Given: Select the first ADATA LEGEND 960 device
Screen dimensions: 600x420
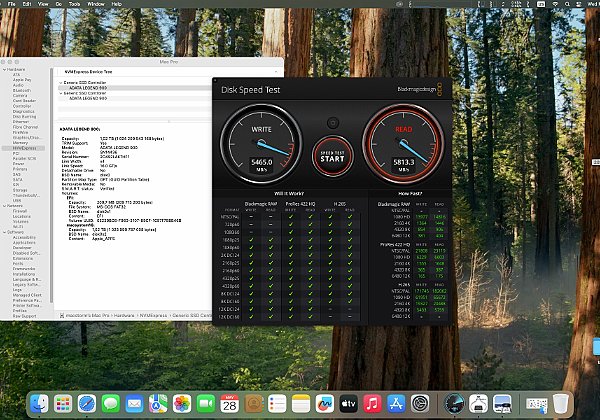Looking at the screenshot, I should [90, 87].
